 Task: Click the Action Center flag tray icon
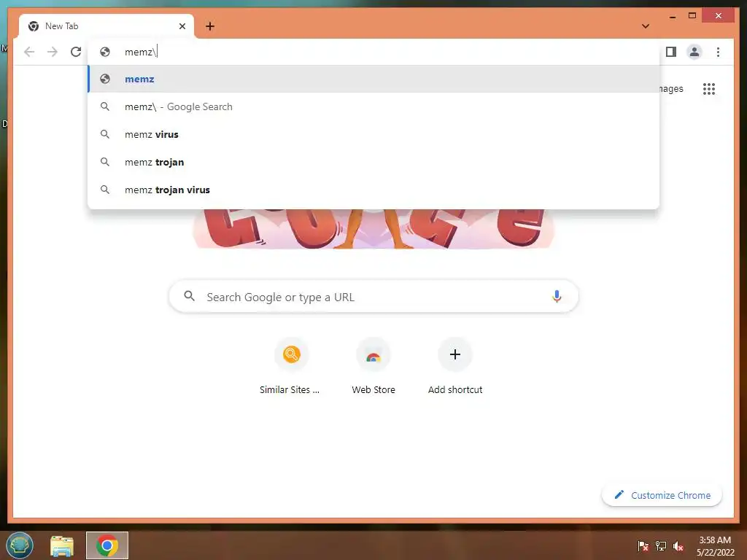643,545
